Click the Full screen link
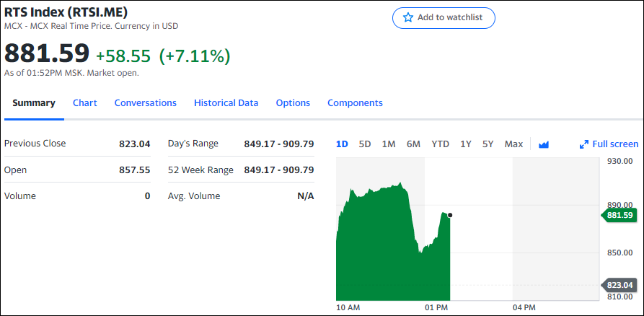This screenshot has width=644, height=316. pyautogui.click(x=615, y=144)
